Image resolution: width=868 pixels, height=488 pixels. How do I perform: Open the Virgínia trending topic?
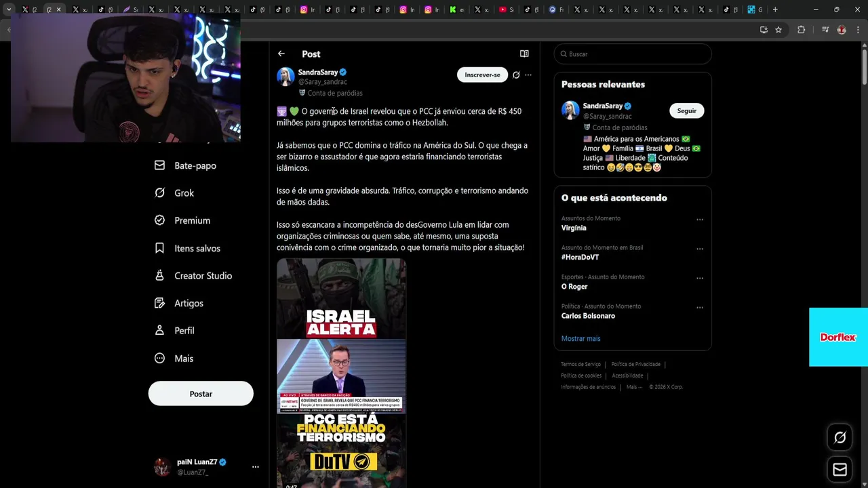click(x=574, y=228)
